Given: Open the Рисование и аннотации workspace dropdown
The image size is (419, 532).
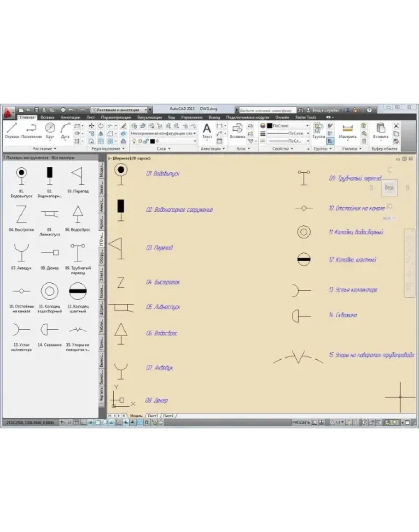Looking at the screenshot, I should 120,110.
